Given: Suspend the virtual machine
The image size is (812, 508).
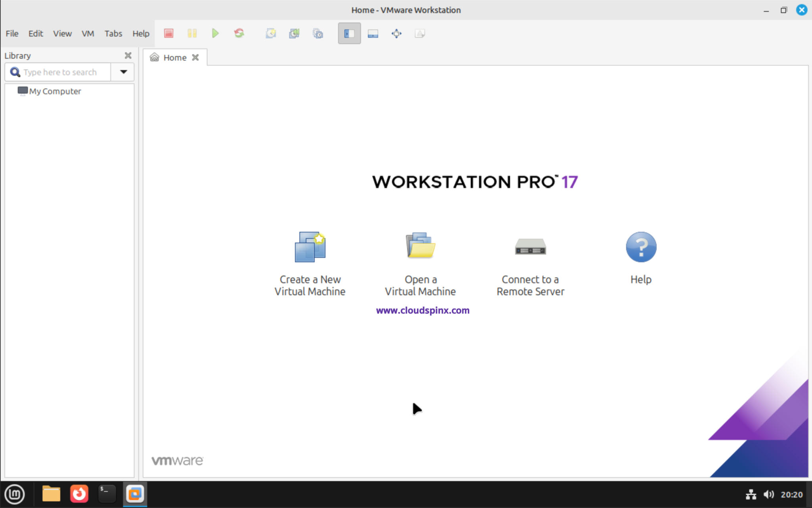Looking at the screenshot, I should [192, 33].
